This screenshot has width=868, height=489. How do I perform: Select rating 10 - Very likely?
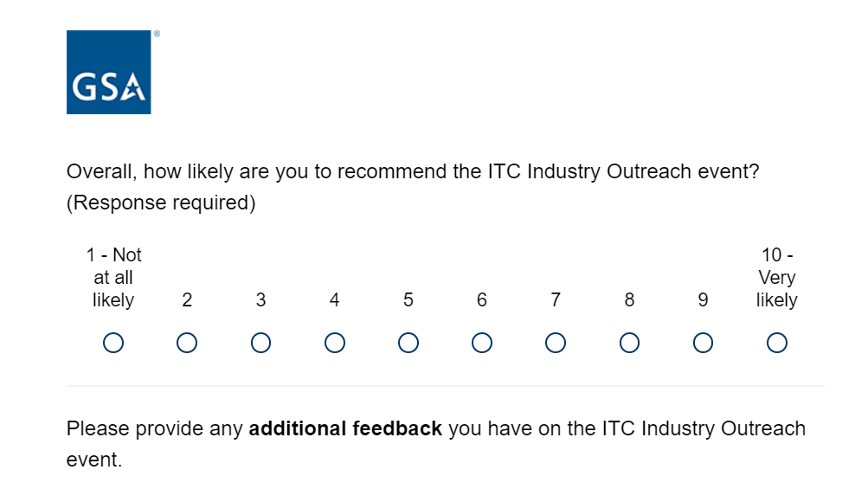(x=776, y=343)
